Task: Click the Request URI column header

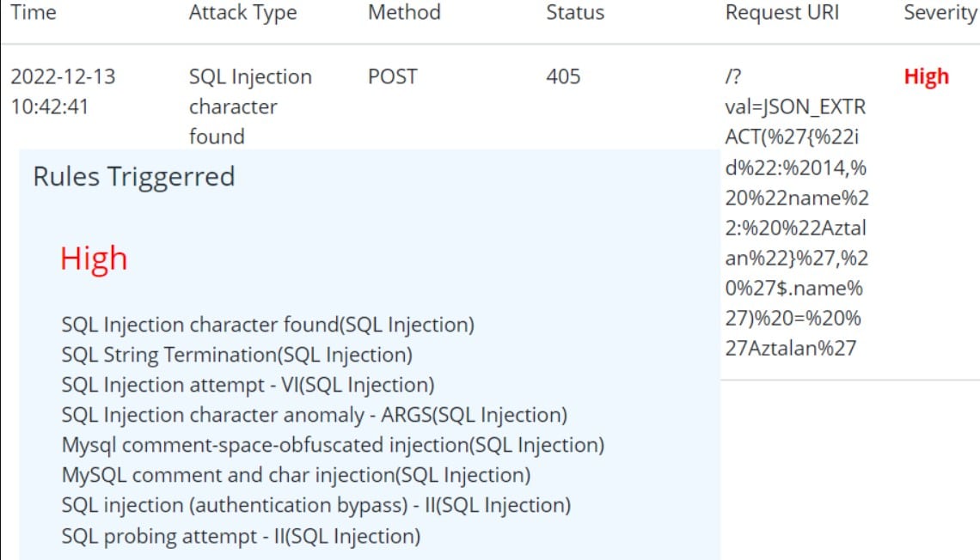Action: [x=782, y=13]
